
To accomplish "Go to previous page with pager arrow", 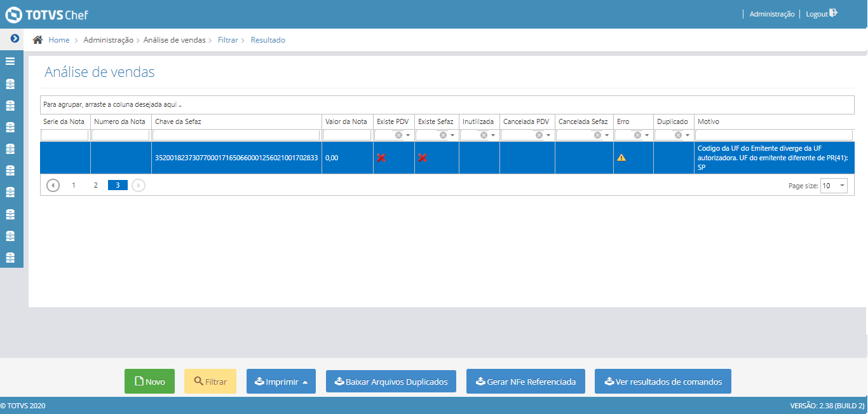I will pyautogui.click(x=53, y=185).
